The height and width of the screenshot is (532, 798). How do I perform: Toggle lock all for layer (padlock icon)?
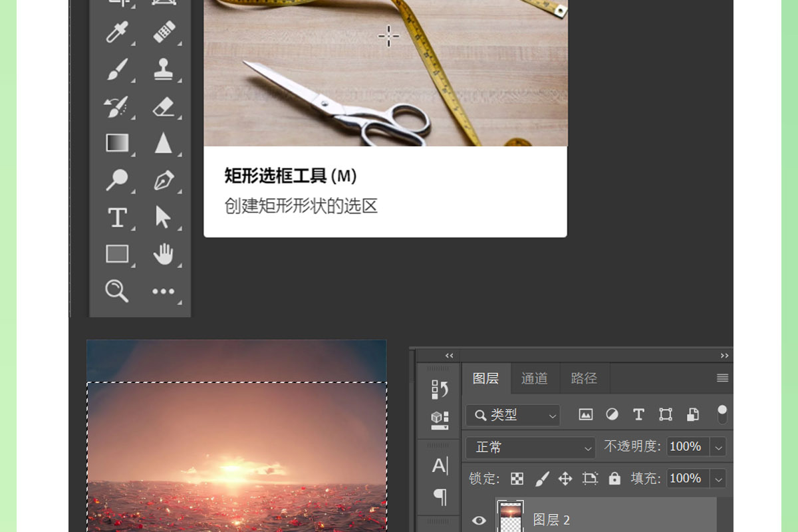[x=614, y=478]
